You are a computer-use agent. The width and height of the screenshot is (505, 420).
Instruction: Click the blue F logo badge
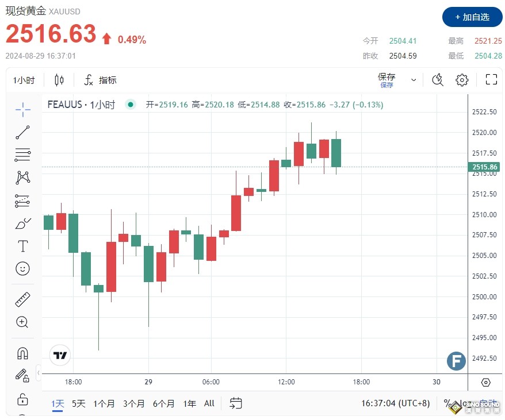456,361
